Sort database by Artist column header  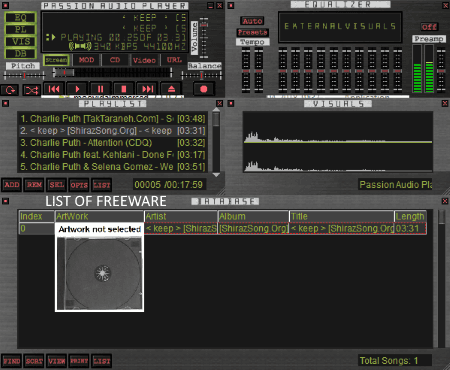click(x=181, y=216)
